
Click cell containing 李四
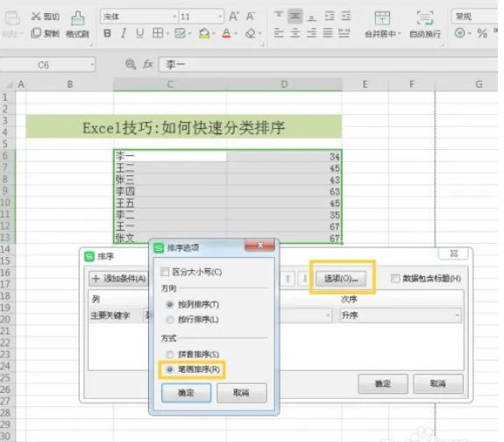click(x=170, y=191)
